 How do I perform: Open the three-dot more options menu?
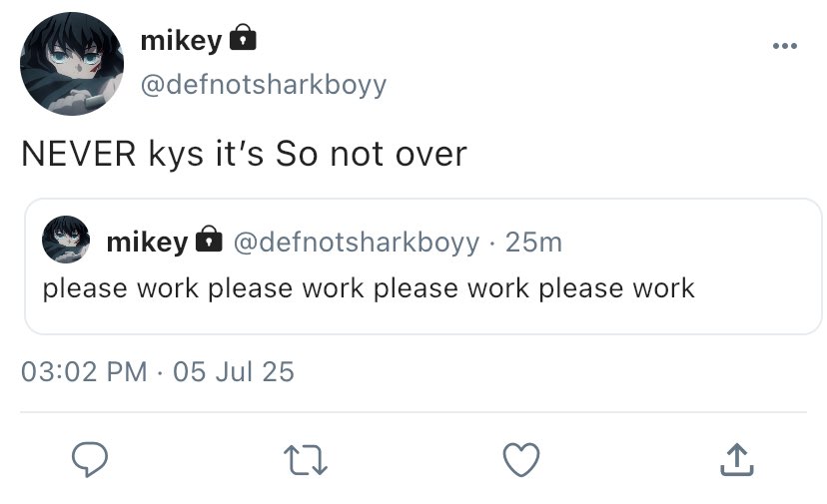(784, 46)
